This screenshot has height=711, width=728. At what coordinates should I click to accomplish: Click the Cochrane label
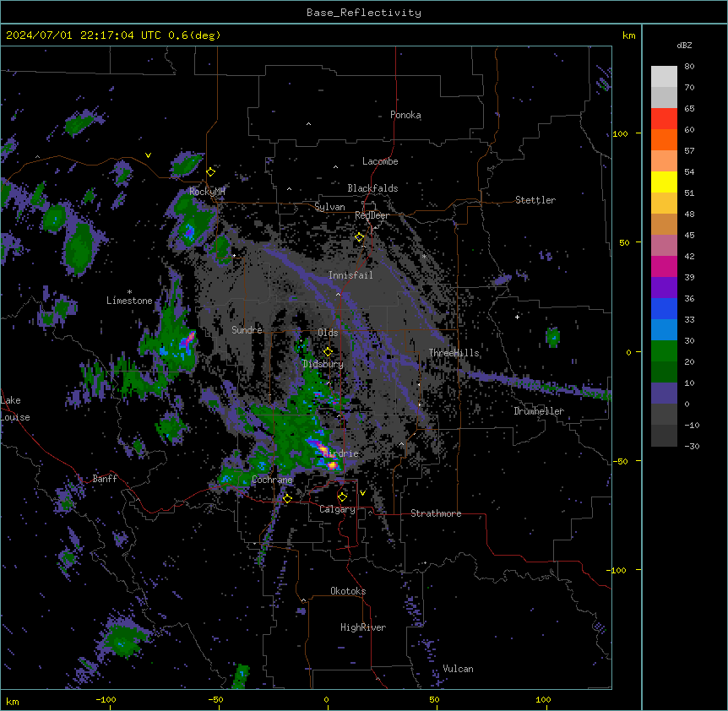272,480
